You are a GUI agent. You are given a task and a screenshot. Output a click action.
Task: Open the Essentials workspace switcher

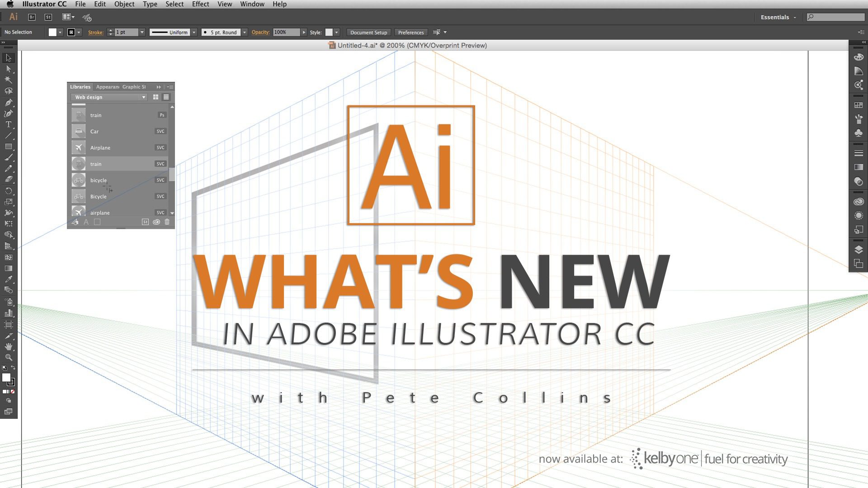click(x=778, y=17)
